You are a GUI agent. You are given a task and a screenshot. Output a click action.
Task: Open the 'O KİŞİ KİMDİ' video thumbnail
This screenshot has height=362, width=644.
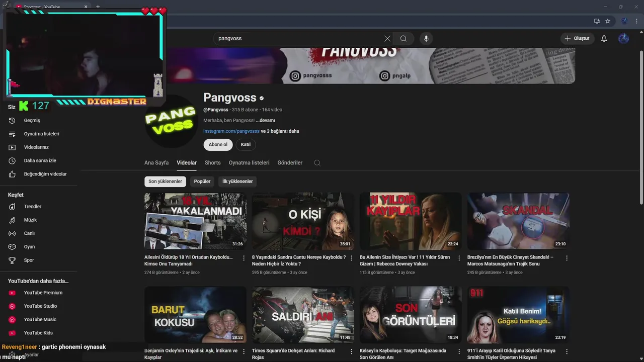[303, 221]
